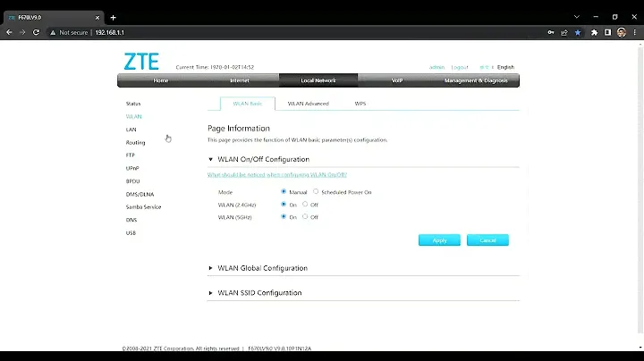The width and height of the screenshot is (644, 361).
Task: Turn WLAN (5GHz) Off
Action: [x=305, y=217]
